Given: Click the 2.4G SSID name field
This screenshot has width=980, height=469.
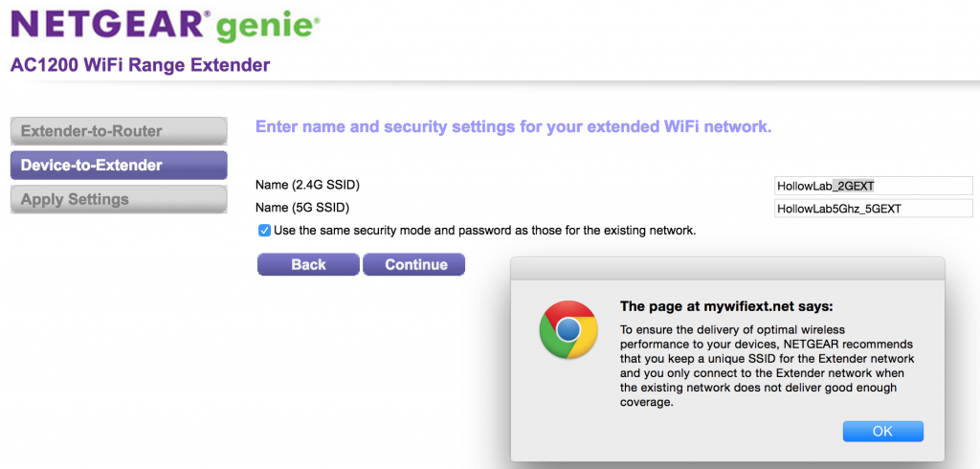Looking at the screenshot, I should [873, 186].
